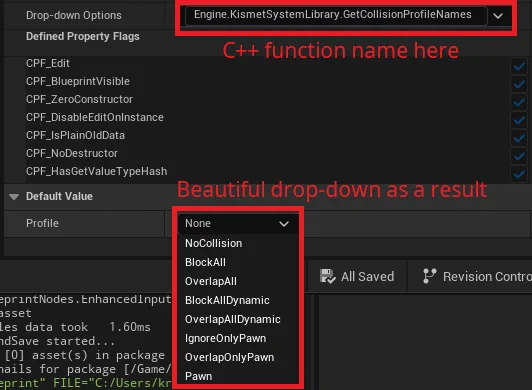
Task: Click the log line mentioning asset(s) in package
Action: point(82,355)
